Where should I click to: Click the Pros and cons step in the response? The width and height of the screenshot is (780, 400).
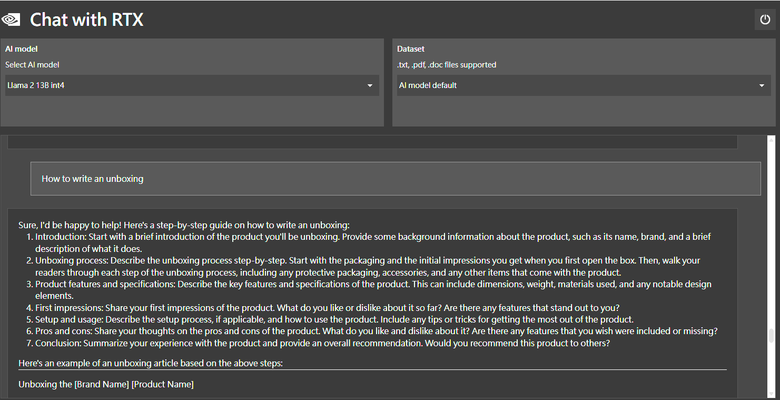376,331
